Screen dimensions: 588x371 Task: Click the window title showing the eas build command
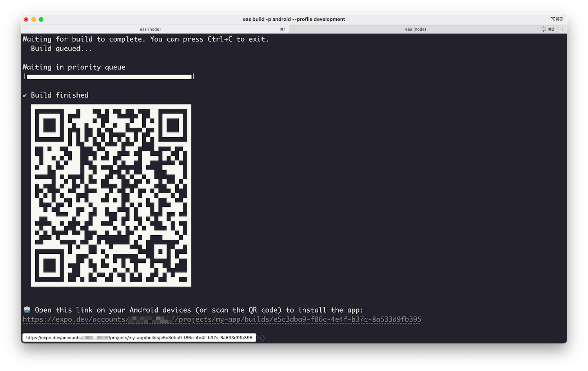pos(293,19)
